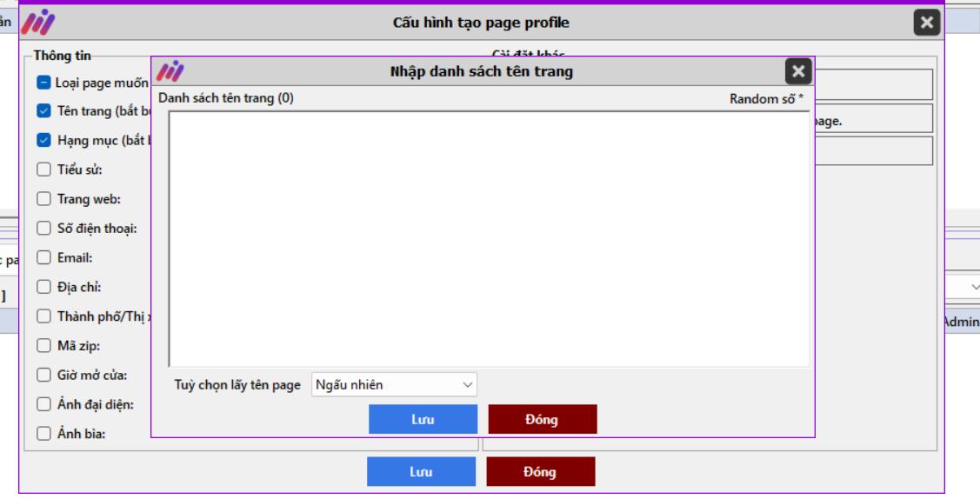980x499 pixels.
Task: Select the "Ảnh đại diện" checkbox
Action: 43,404
